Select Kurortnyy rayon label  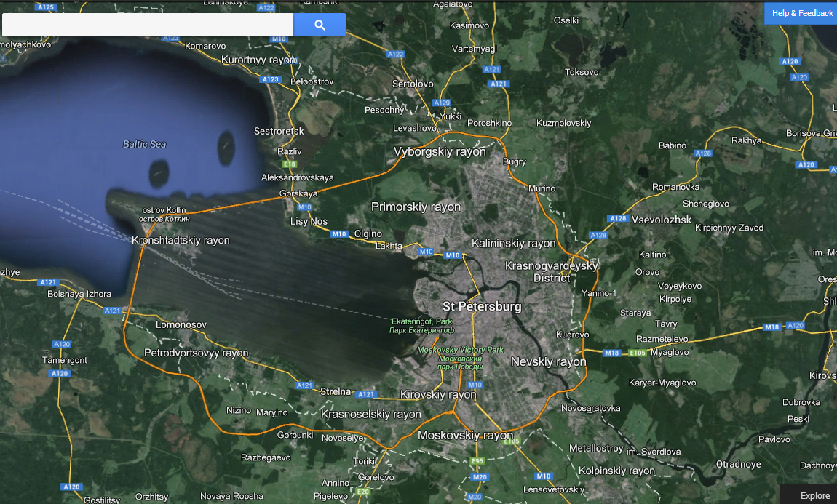pyautogui.click(x=258, y=60)
